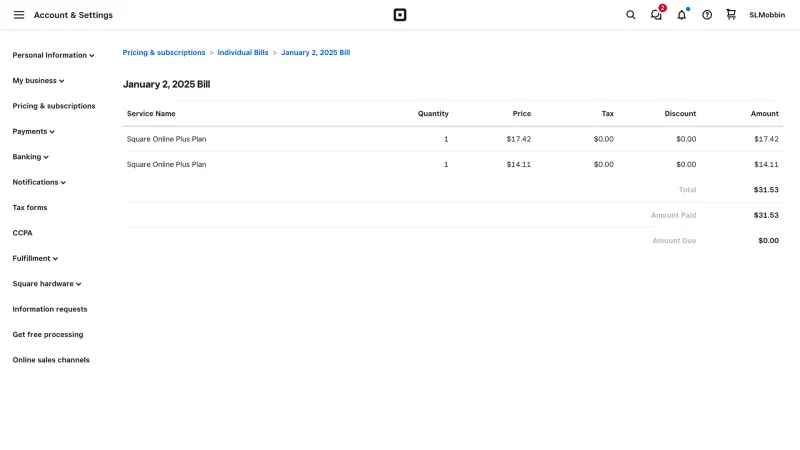The height and width of the screenshot is (450, 800).
Task: Click the Square logo icon
Action: [400, 15]
